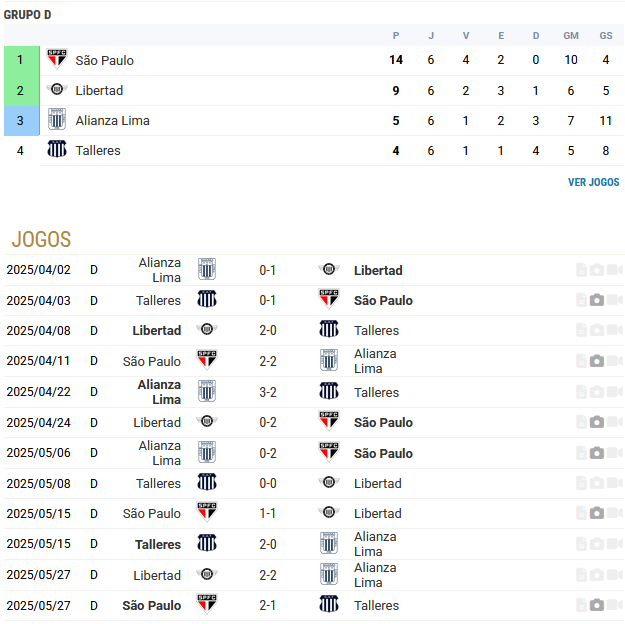
Task: Open the 0-0 result of Talleres vs Libertad
Action: [x=267, y=483]
